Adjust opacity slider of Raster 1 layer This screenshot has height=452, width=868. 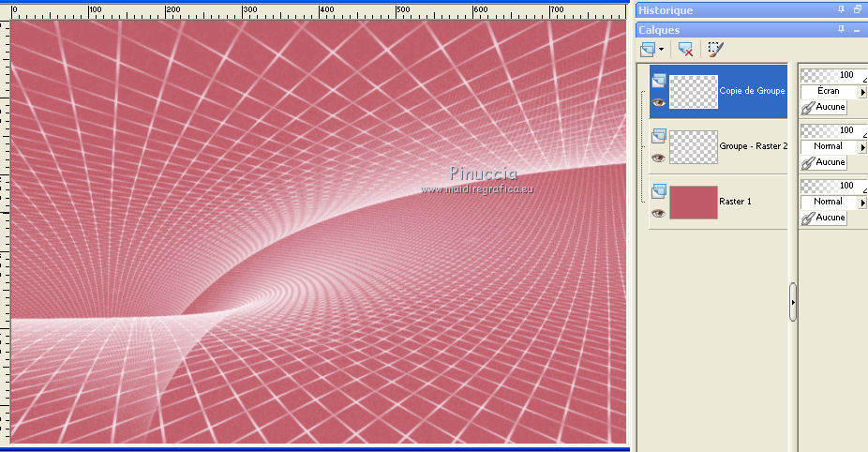(x=833, y=186)
